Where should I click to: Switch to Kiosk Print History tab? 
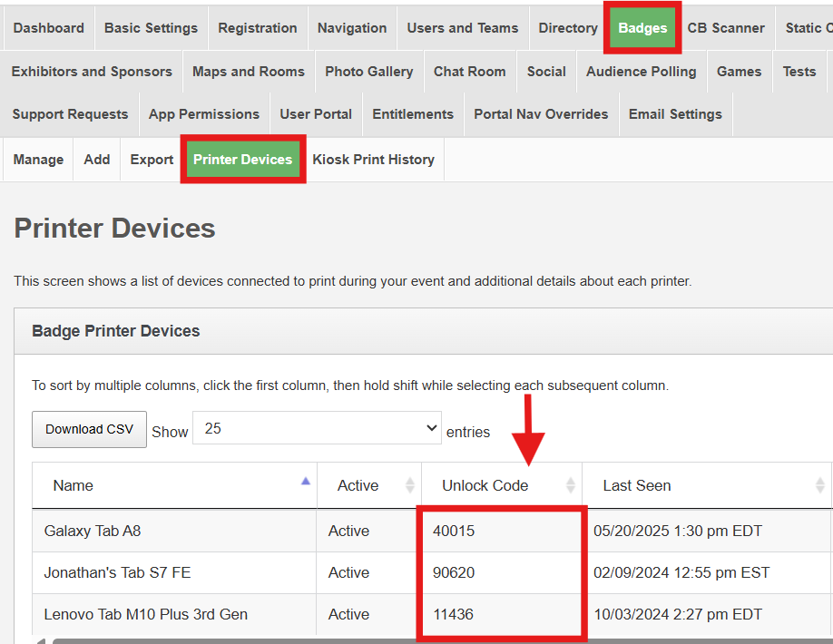[x=373, y=160]
